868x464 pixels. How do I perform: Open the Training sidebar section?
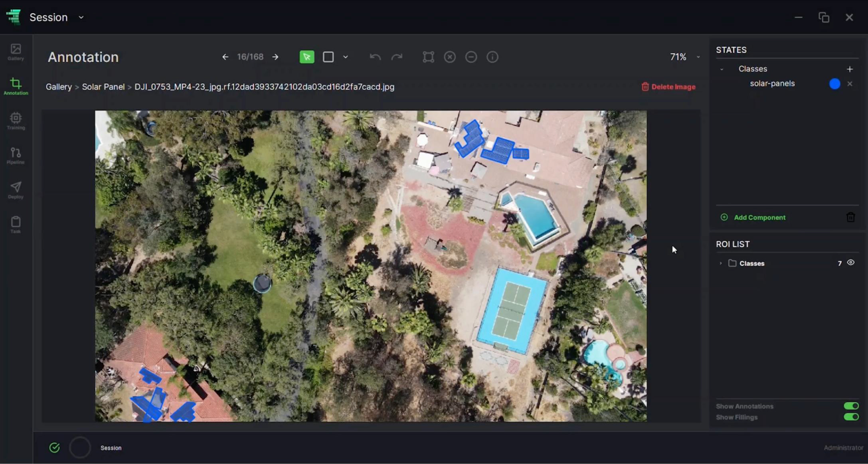[16, 121]
